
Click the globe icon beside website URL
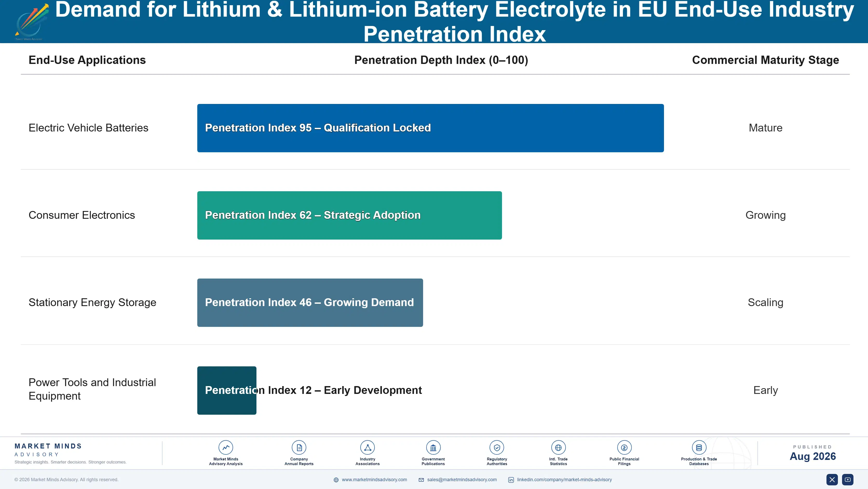336,480
